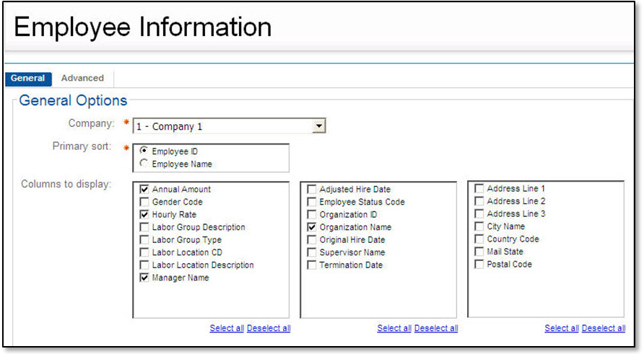Check the Labor Group Description box

tap(144, 227)
